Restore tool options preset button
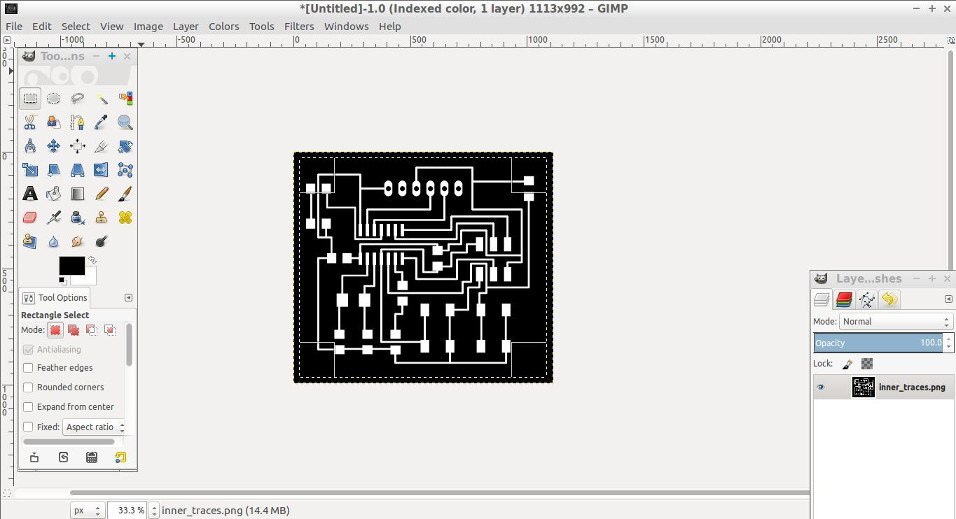The image size is (956, 519). 63,457
